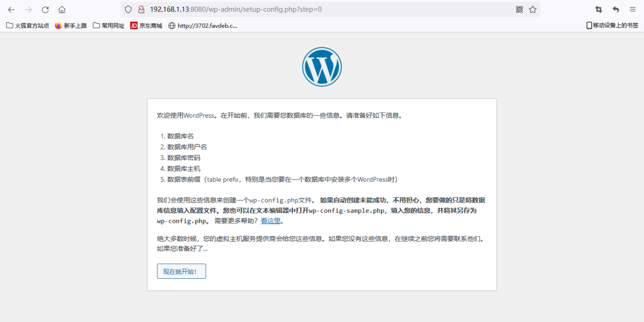
Task: Go back to the previous page
Action: click(11, 10)
